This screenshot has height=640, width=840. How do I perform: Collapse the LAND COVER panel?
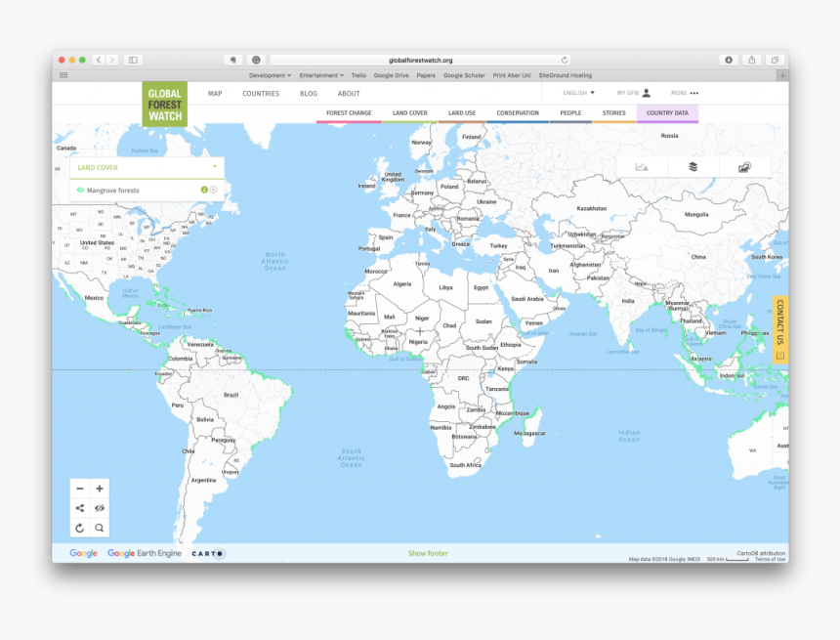(215, 166)
